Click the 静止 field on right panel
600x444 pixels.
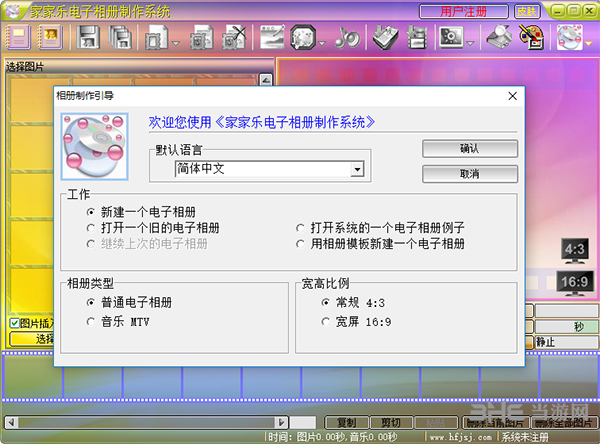[x=566, y=342]
